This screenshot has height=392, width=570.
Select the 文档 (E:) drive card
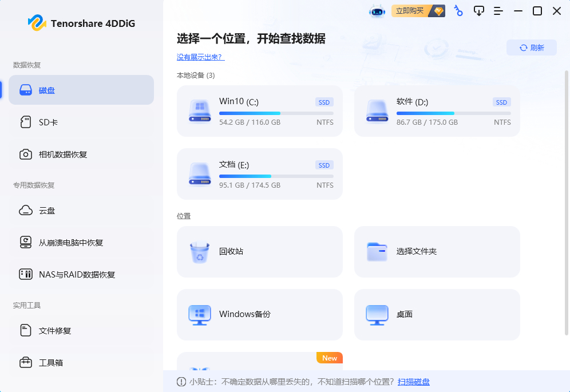pyautogui.click(x=260, y=174)
